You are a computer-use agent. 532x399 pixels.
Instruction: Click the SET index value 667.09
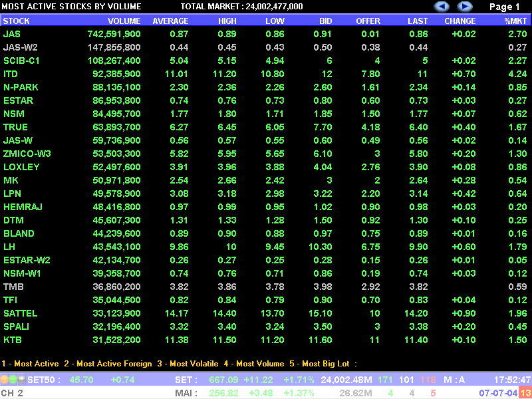pos(223,379)
